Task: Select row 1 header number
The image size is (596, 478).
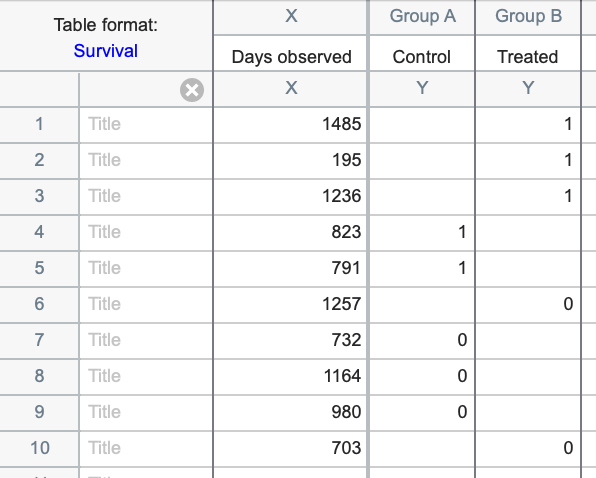Action: coord(39,124)
